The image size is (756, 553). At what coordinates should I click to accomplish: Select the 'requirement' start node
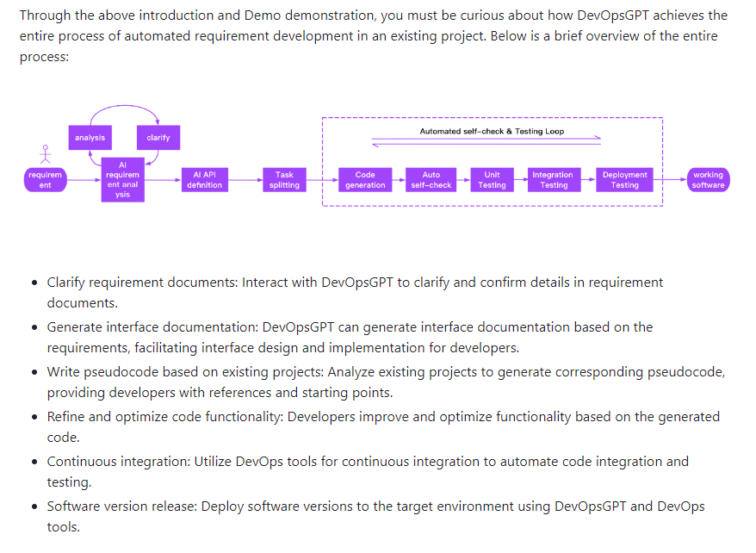point(46,180)
